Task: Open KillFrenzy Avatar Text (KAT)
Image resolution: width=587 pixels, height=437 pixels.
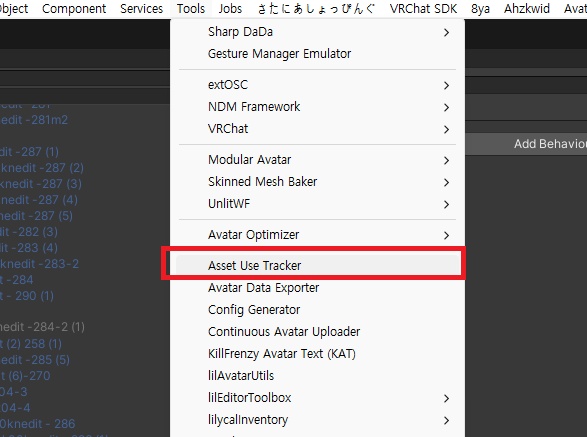Action: [x=317, y=353]
